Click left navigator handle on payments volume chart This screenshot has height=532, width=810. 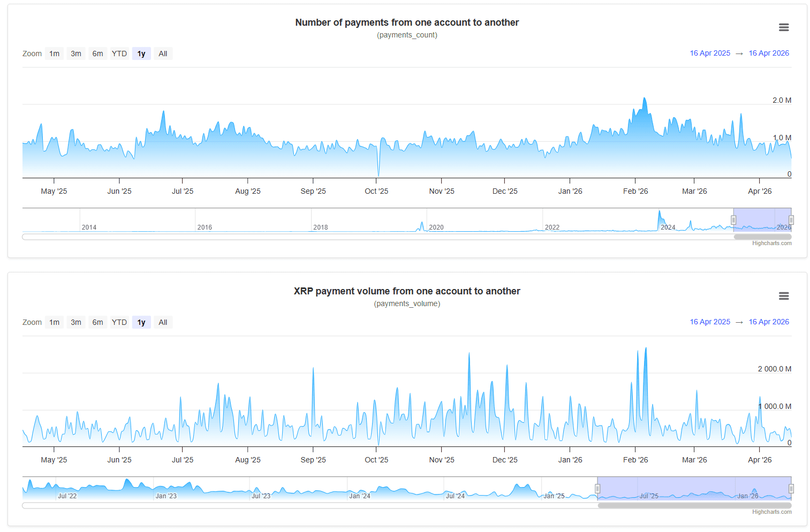(597, 489)
